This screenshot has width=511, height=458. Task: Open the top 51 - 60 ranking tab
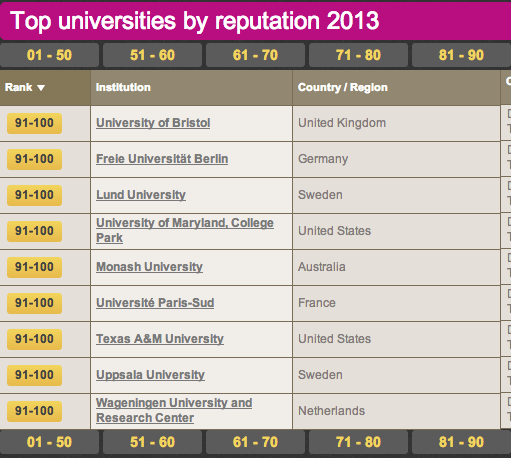(x=152, y=55)
